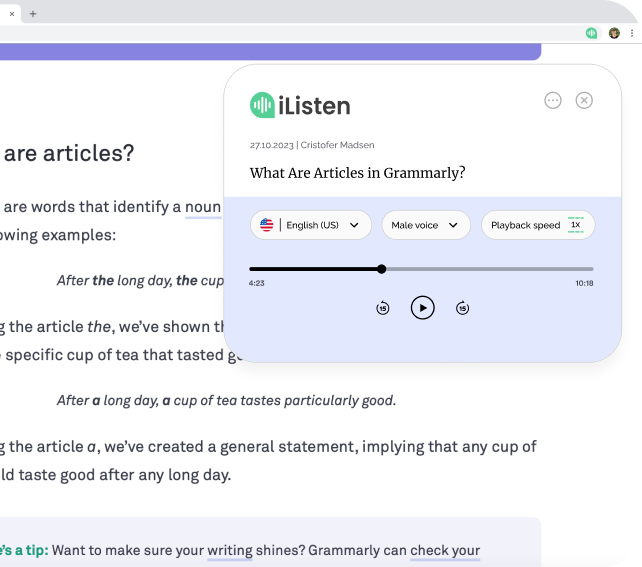Click the US flag icon in language selector

pyautogui.click(x=267, y=225)
